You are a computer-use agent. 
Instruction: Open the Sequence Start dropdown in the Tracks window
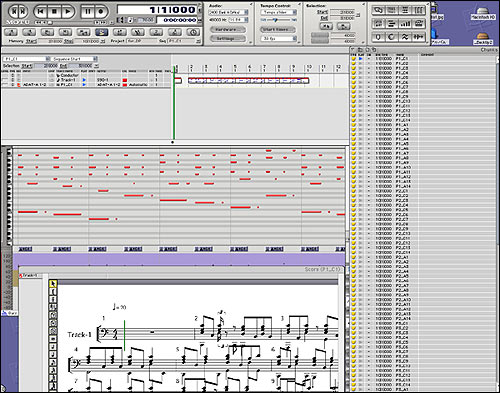pyautogui.click(x=74, y=59)
